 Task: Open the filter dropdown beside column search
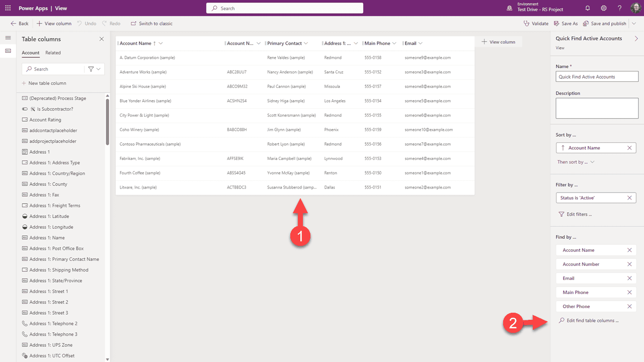click(x=94, y=69)
